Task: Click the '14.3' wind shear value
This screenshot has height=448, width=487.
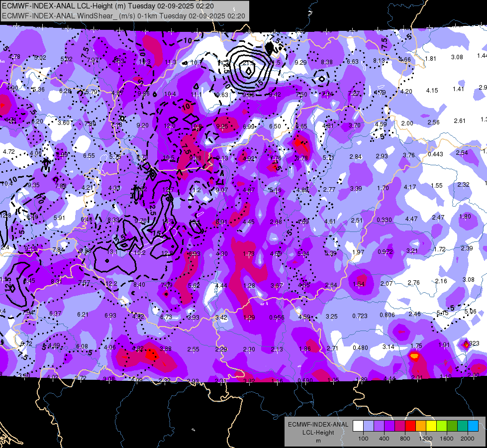Action: (168, 222)
